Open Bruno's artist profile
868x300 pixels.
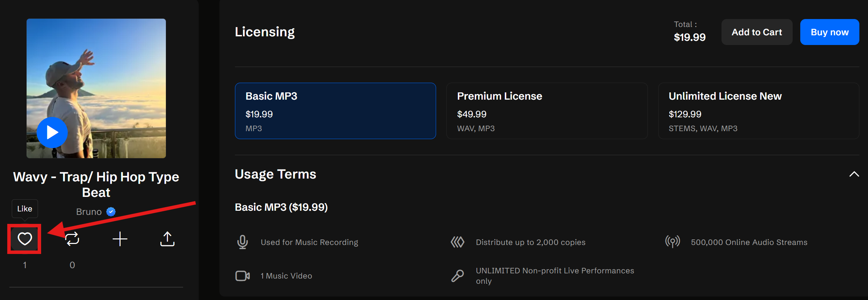pyautogui.click(x=89, y=212)
